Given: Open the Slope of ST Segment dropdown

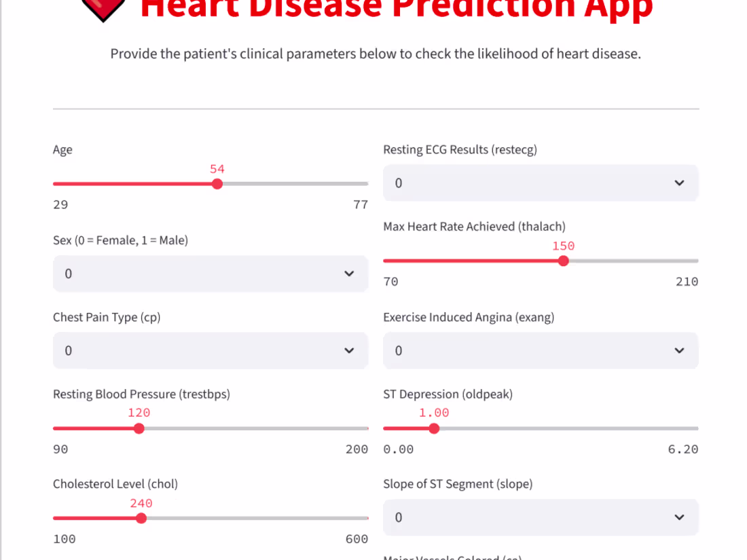Looking at the screenshot, I should (541, 517).
